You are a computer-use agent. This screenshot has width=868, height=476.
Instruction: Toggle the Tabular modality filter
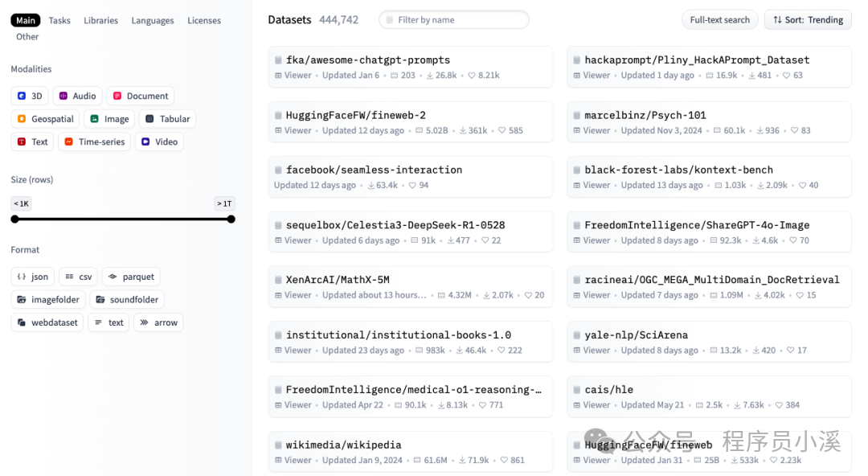(x=168, y=118)
